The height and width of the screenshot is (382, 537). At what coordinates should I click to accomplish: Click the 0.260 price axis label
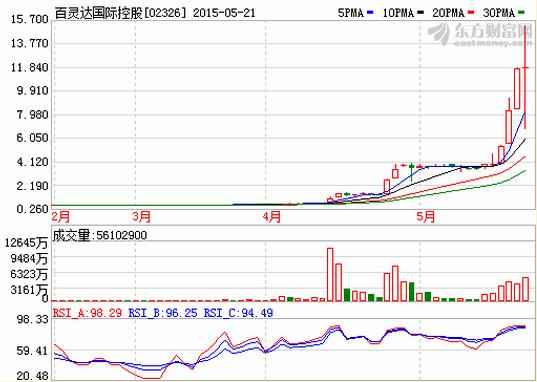point(33,209)
